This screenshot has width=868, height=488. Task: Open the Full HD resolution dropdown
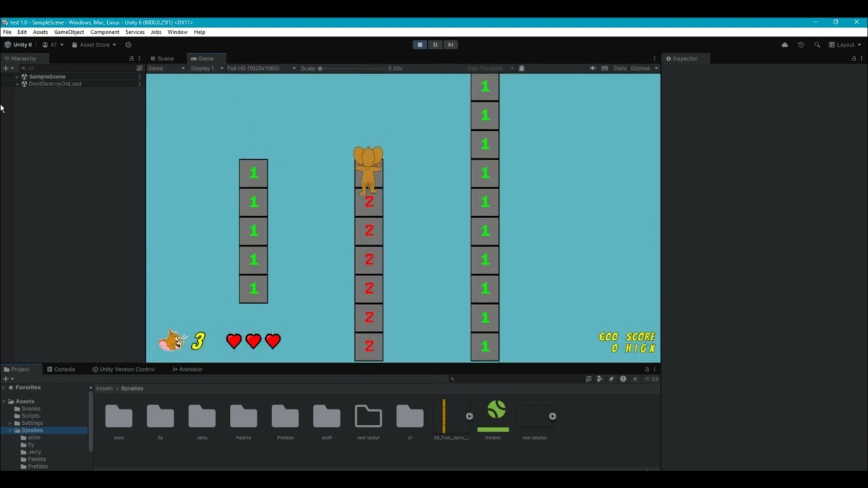[x=262, y=68]
